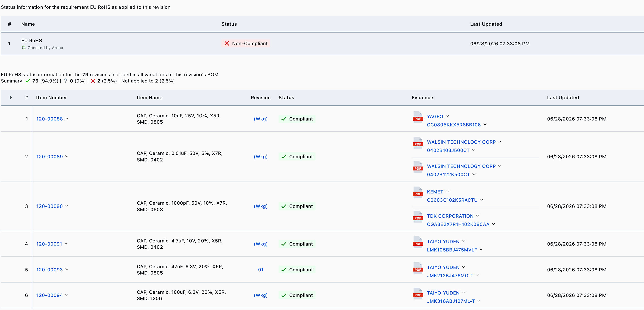Open PDF icon for 0402B122K500CT evidence
The image size is (644, 310).
click(x=418, y=167)
